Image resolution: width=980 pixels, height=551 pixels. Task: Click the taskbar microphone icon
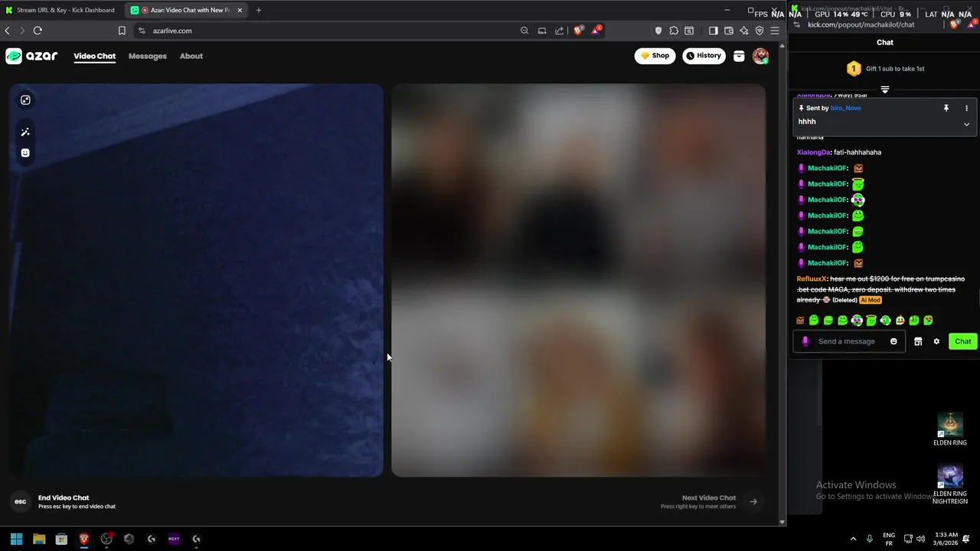[x=869, y=539]
